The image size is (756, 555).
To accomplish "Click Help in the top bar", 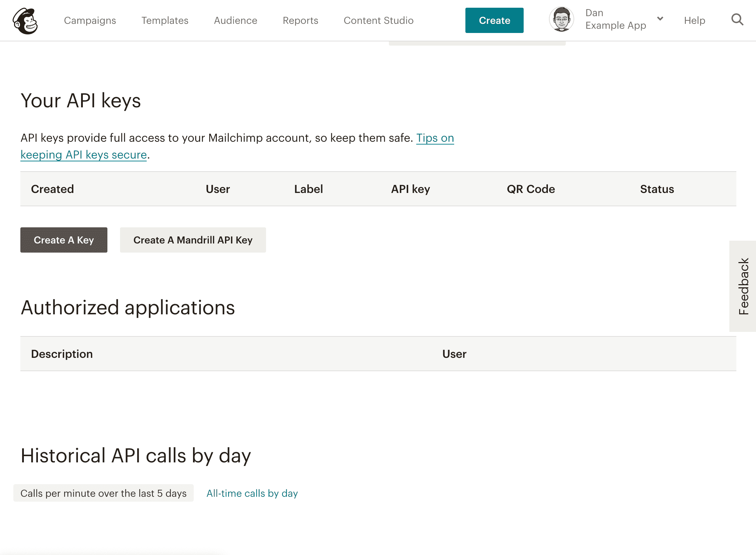I will (x=694, y=20).
